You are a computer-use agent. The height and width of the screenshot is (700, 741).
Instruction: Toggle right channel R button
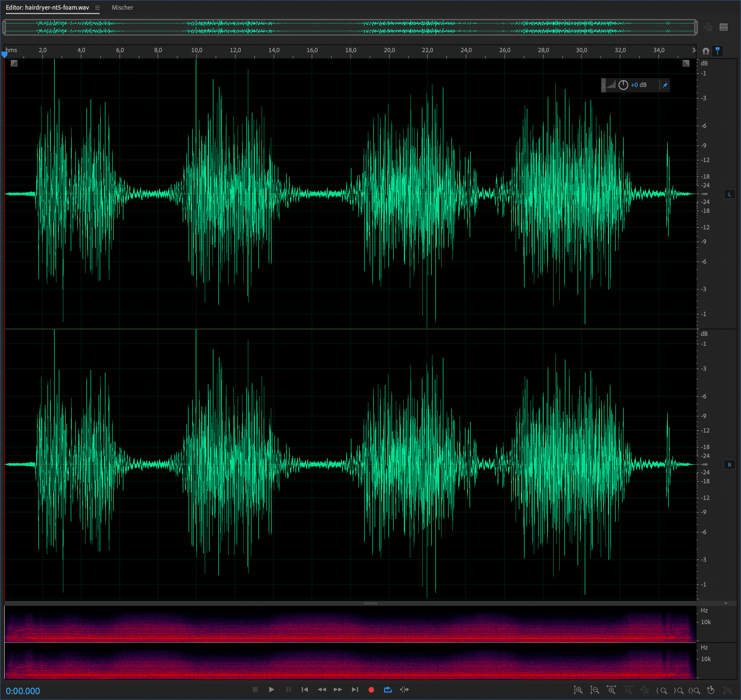click(729, 465)
